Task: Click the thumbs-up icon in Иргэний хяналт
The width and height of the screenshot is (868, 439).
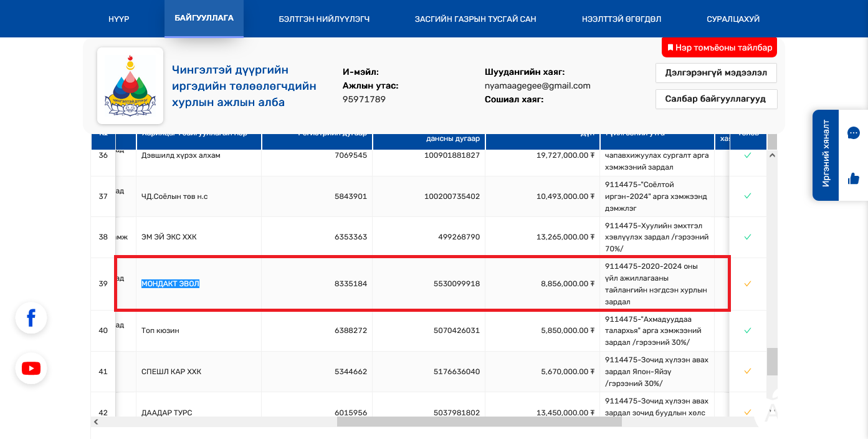Action: 854,179
